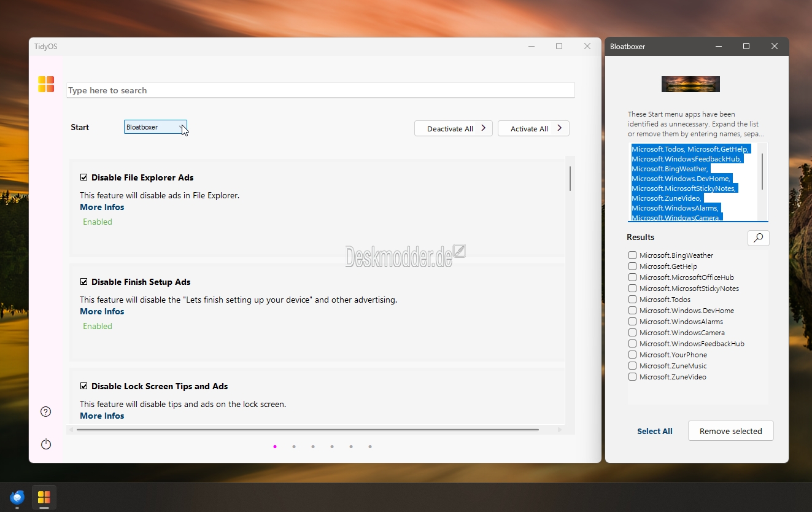Toggle Disable Finish Setup Ads checkbox
This screenshot has height=512, width=812.
pos(84,282)
